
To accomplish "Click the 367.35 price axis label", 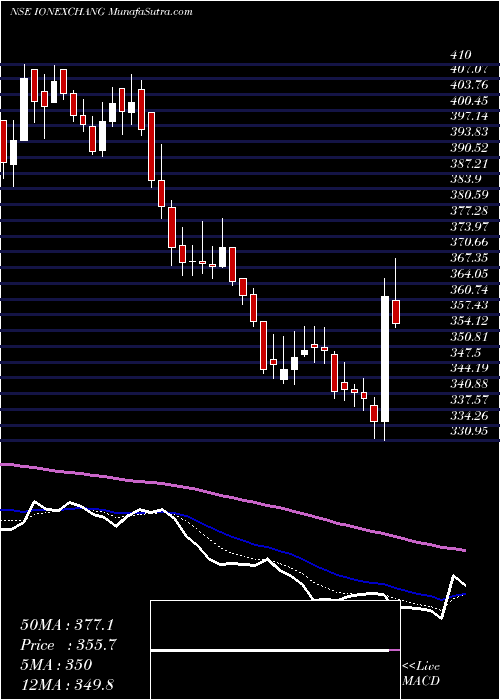I will (x=468, y=258).
